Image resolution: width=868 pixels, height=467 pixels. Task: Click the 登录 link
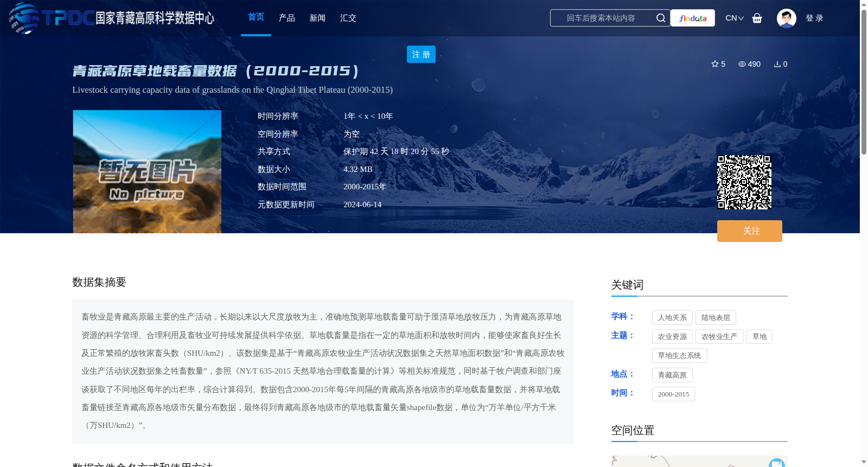(814, 18)
